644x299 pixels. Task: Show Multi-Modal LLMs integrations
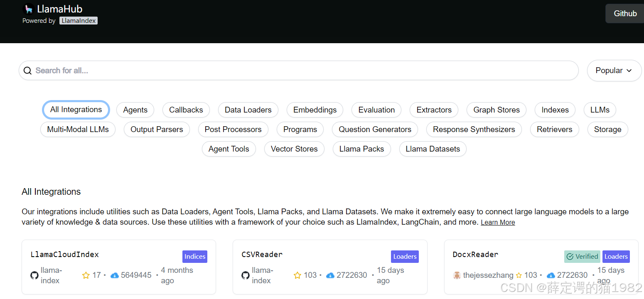click(x=78, y=130)
